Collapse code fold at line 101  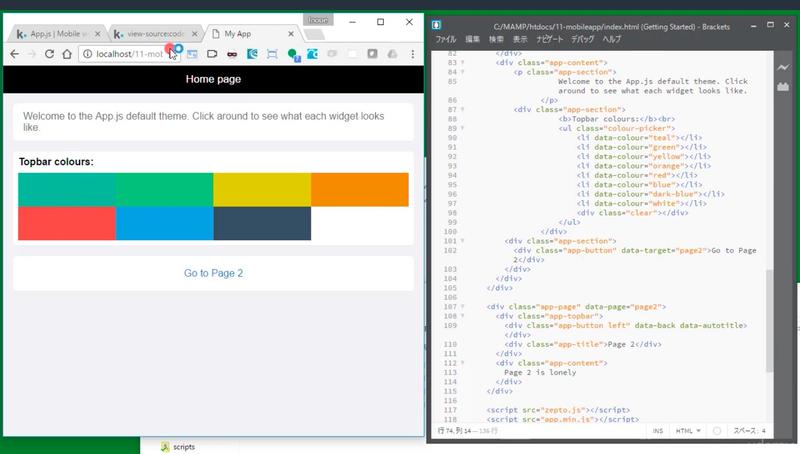point(463,241)
